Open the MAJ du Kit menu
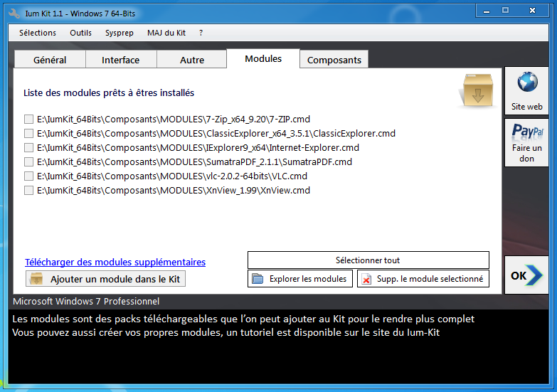 pos(166,33)
